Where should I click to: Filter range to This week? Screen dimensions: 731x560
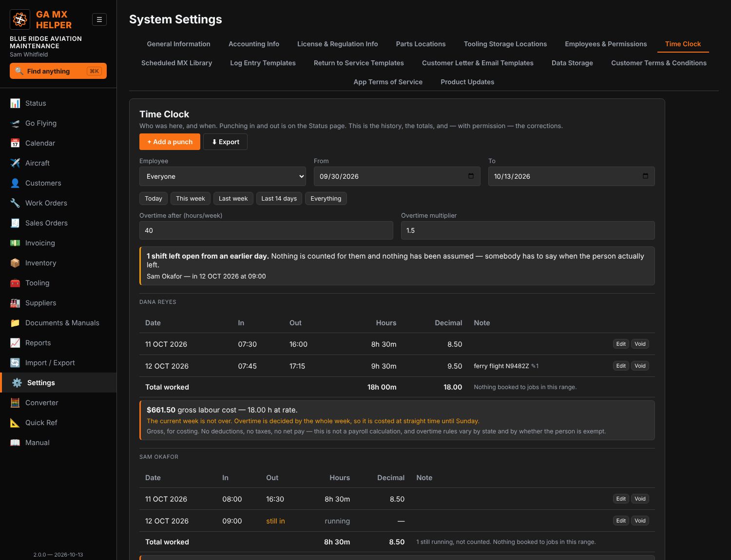191,199
